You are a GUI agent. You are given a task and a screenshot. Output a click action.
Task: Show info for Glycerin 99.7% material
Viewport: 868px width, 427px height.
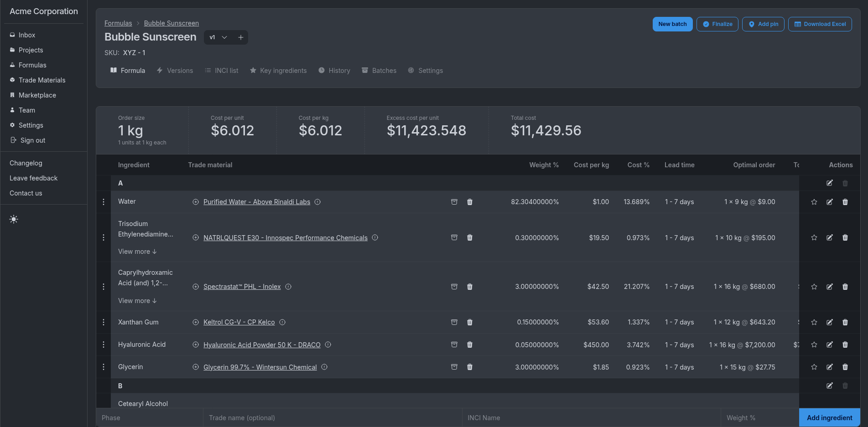click(324, 367)
